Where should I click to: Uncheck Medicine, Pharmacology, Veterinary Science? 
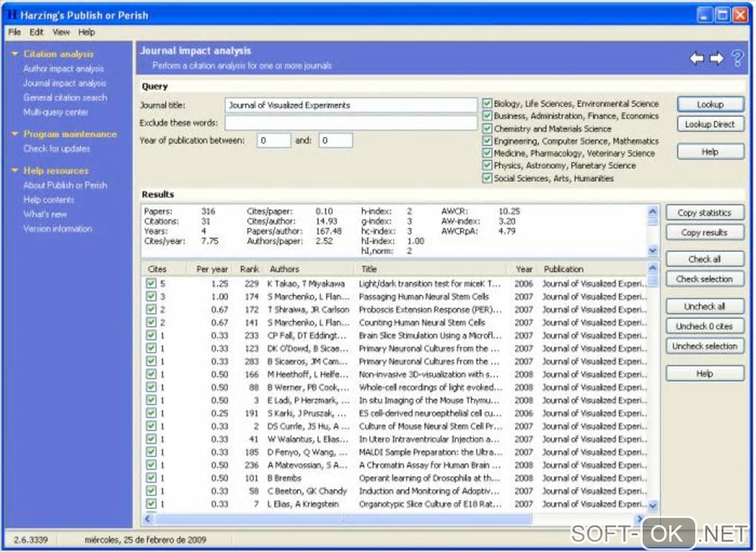[487, 153]
